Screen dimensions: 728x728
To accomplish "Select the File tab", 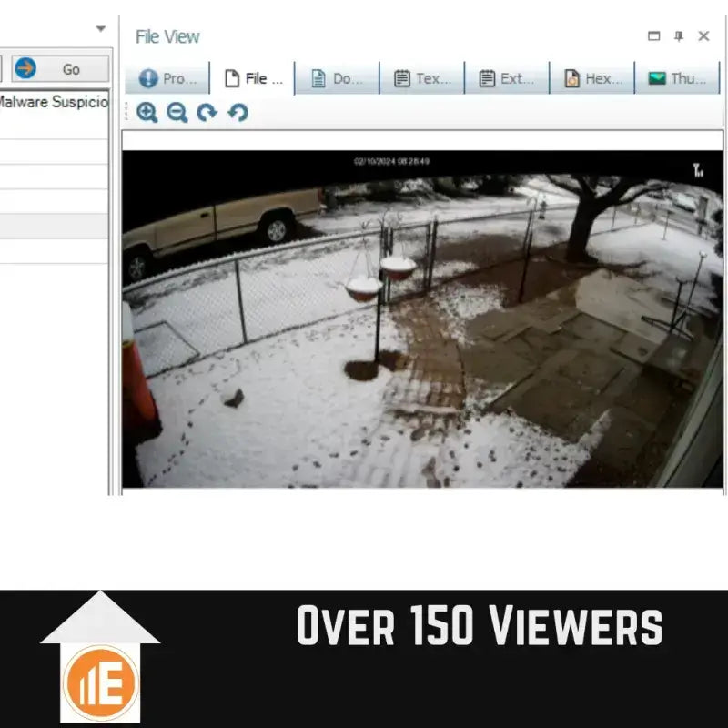I will coord(253,78).
